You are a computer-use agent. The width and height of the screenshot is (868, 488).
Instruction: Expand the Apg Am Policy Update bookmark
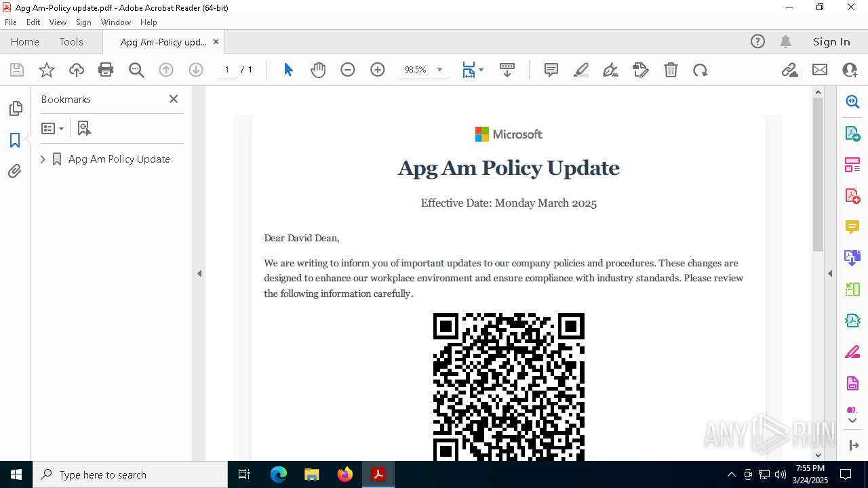[43, 159]
